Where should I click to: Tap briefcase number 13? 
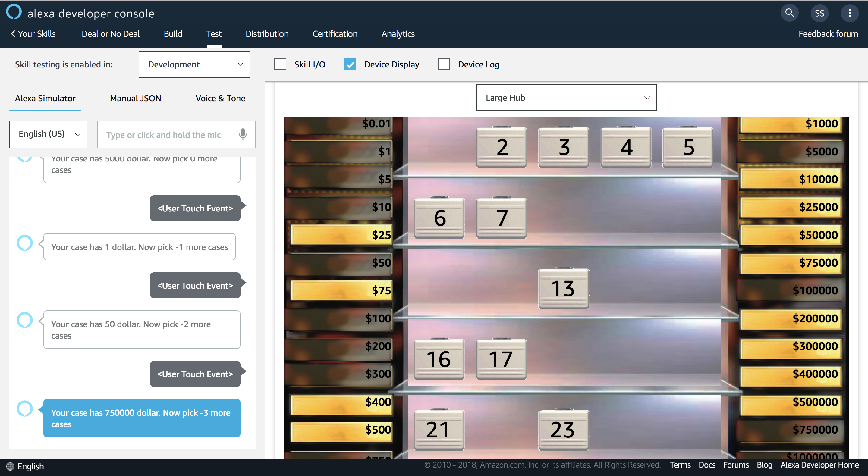[x=563, y=288]
